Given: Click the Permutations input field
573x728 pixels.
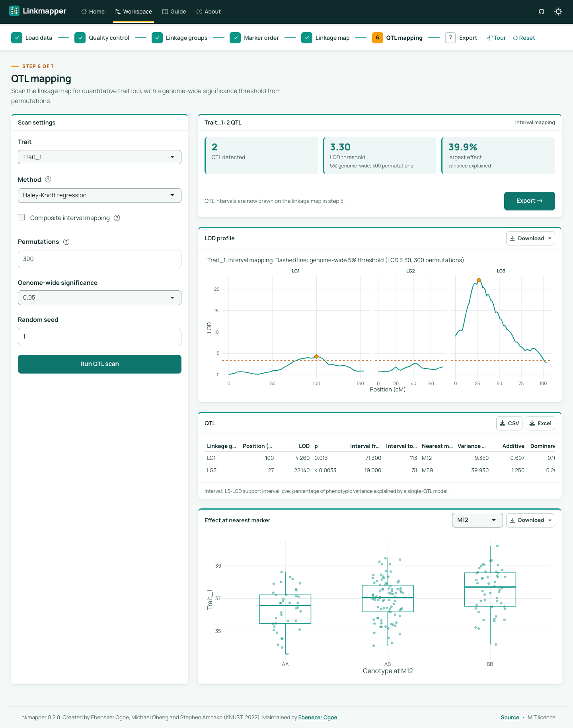Looking at the screenshot, I should (x=99, y=259).
